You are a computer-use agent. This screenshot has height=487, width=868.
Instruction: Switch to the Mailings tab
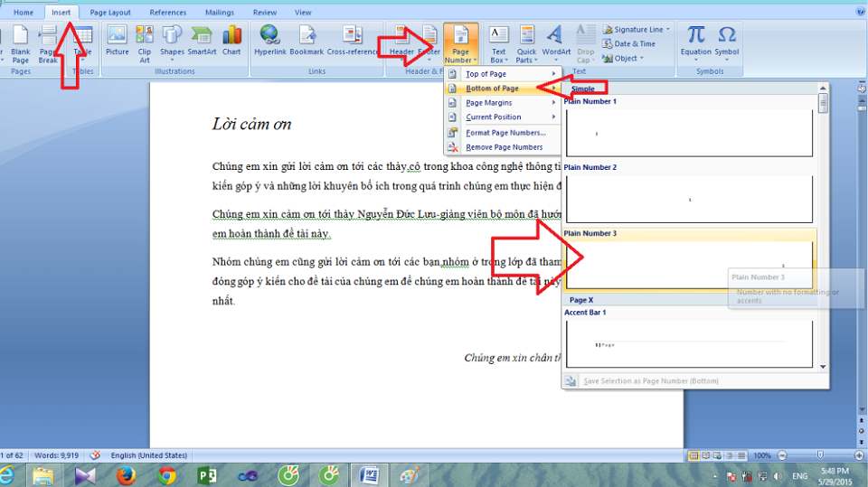click(219, 12)
